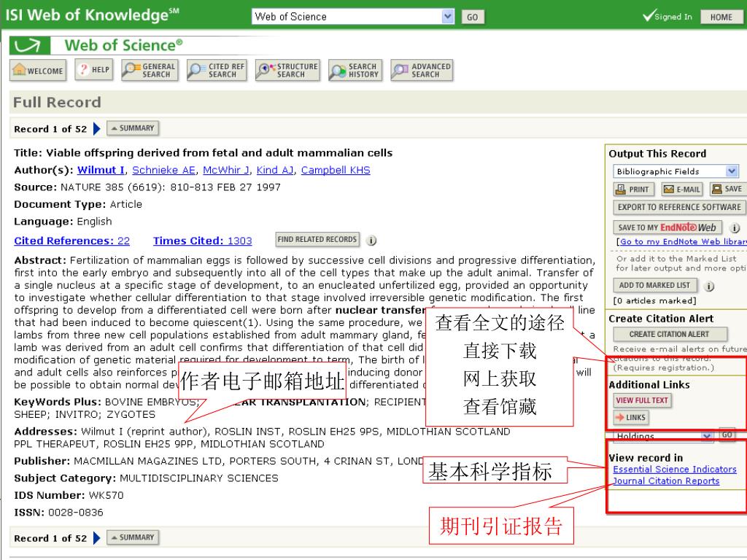Open the Help question mark button

pos(94,69)
